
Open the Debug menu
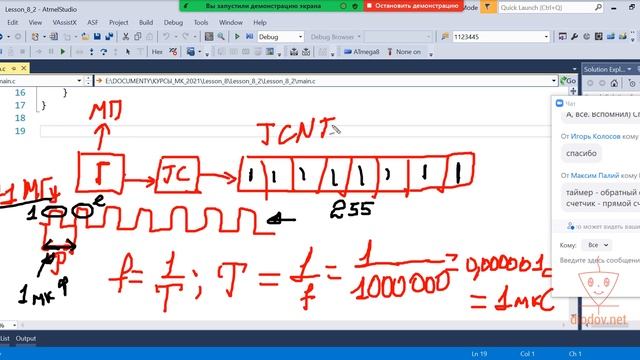click(173, 22)
